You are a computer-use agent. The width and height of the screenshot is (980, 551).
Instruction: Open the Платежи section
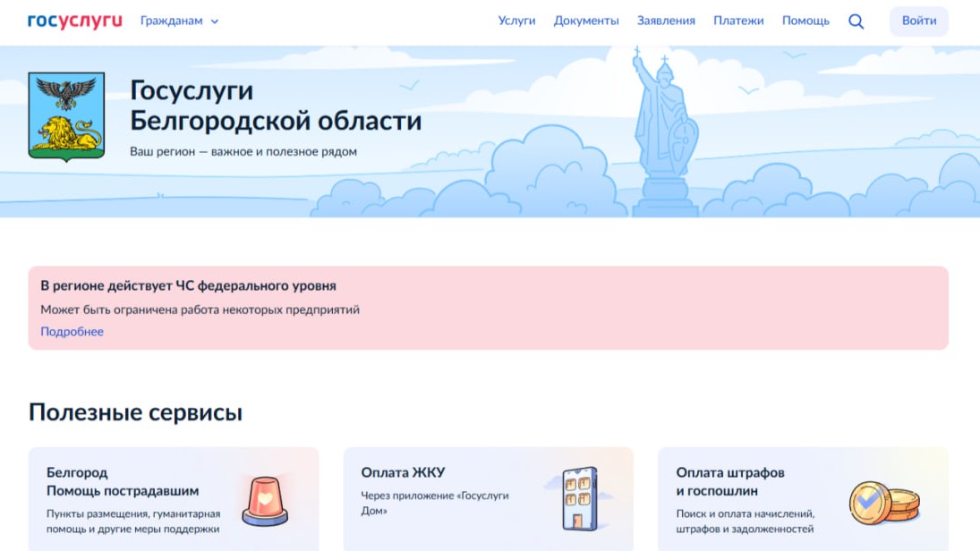(x=738, y=21)
